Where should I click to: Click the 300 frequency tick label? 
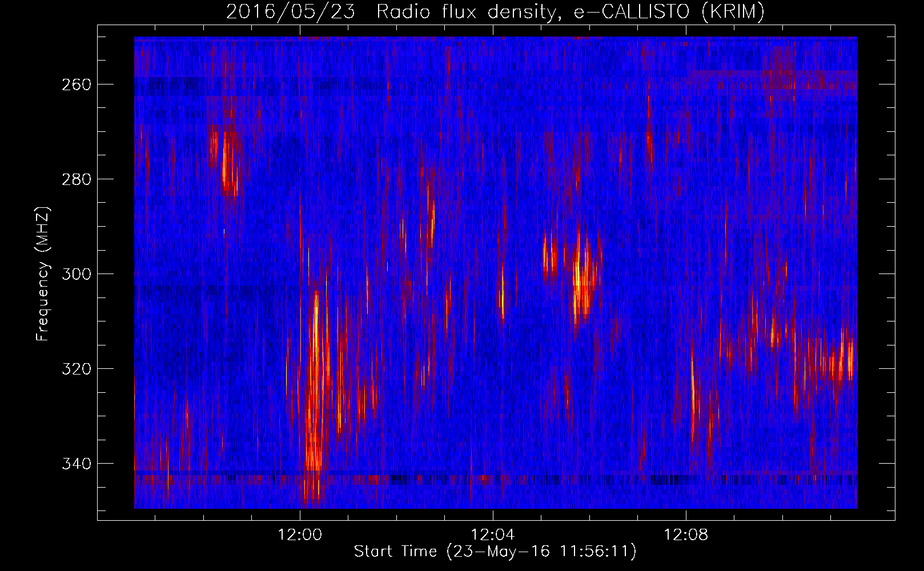point(76,274)
